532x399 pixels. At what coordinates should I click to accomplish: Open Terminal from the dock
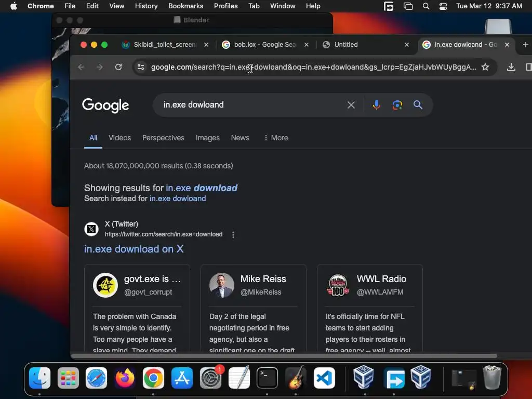tap(267, 378)
